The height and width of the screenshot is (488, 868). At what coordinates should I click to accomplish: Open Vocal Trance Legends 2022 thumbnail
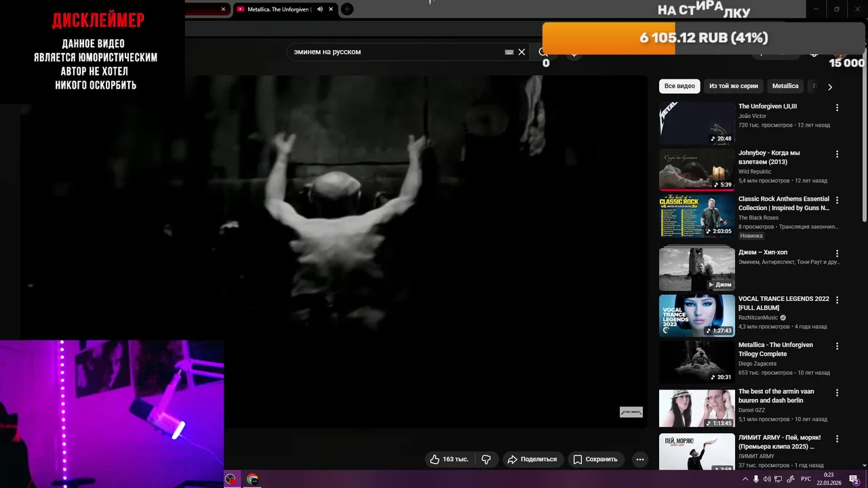[x=696, y=315]
